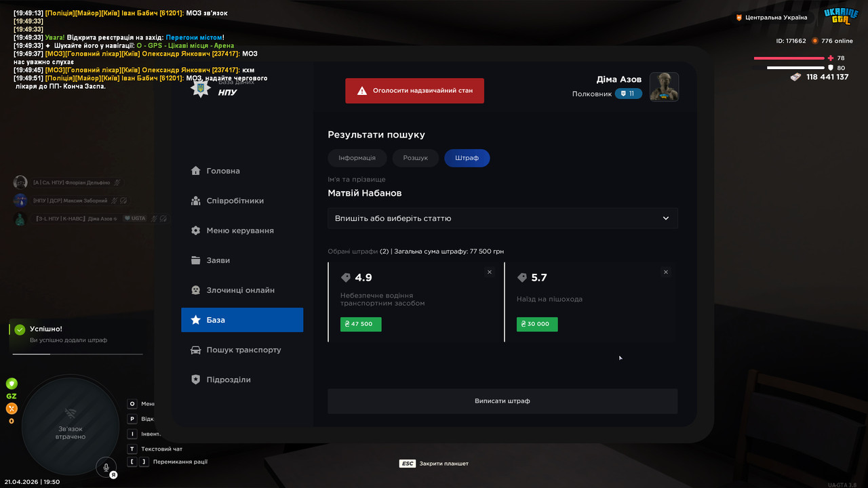Click the orange X status icon

pyautogui.click(x=12, y=409)
